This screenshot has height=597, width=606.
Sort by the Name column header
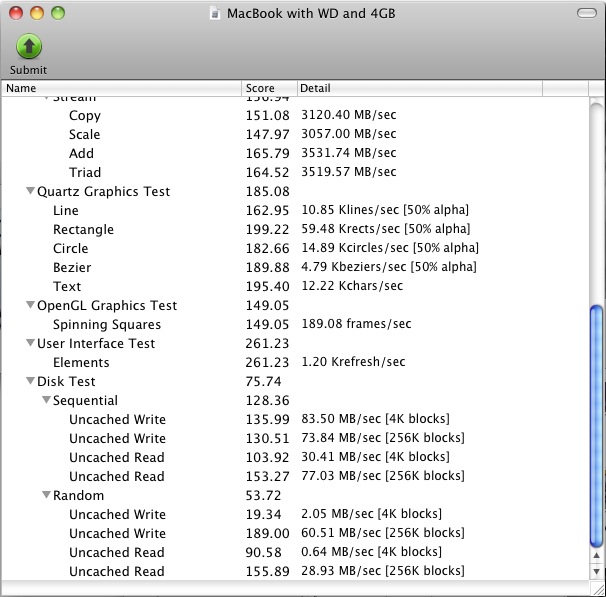122,88
